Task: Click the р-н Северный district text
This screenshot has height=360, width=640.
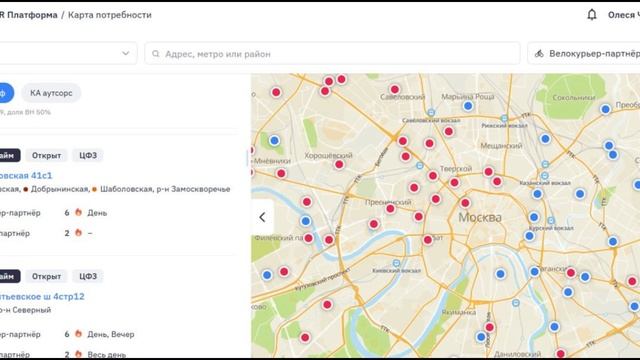Action: pos(25,310)
